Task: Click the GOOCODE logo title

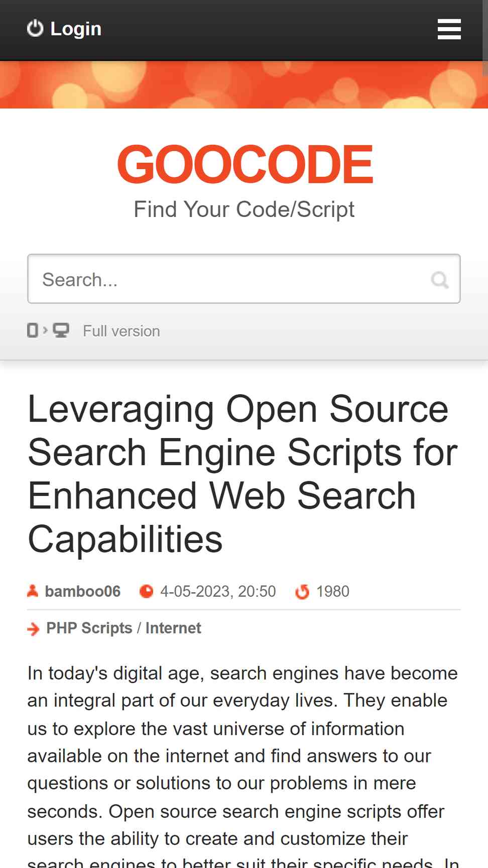Action: click(245, 164)
